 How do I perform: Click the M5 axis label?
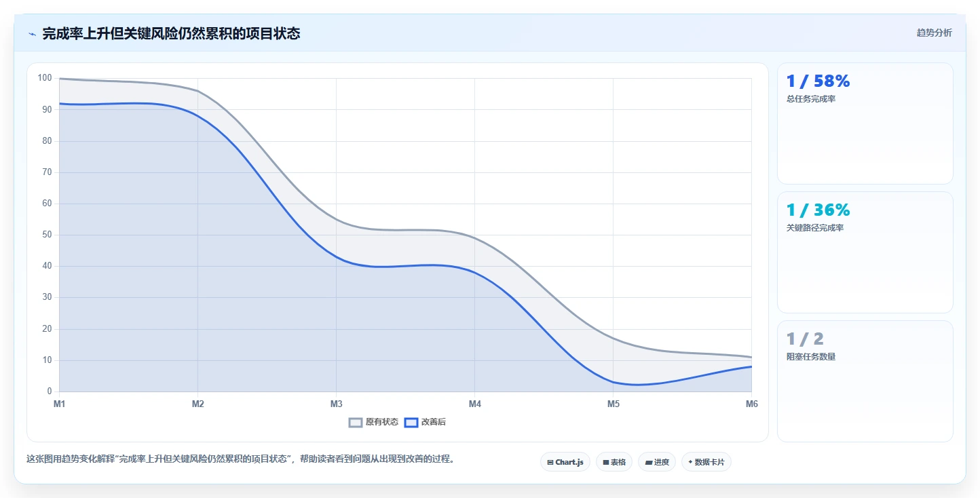pos(614,404)
